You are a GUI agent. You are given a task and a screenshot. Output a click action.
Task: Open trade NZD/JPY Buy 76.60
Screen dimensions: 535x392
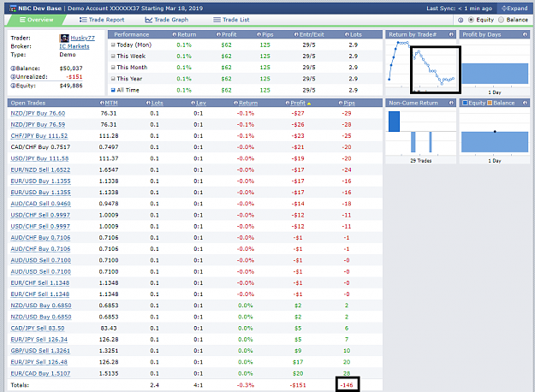pyautogui.click(x=38, y=113)
